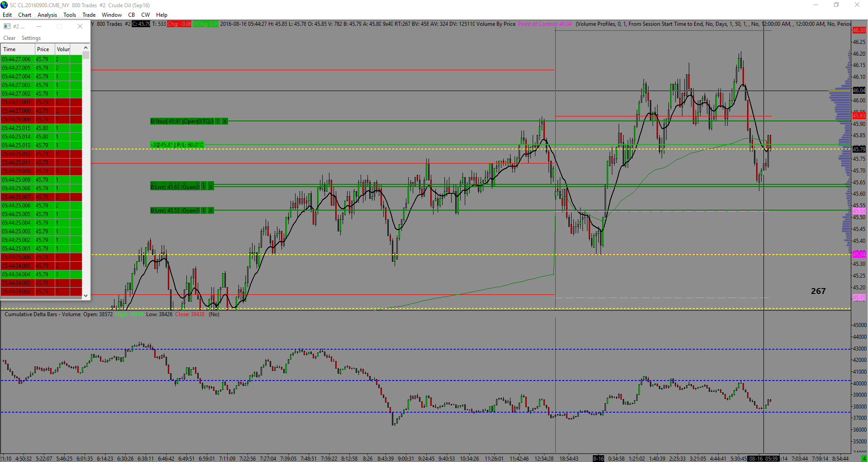Open the Edit menu

click(7, 15)
